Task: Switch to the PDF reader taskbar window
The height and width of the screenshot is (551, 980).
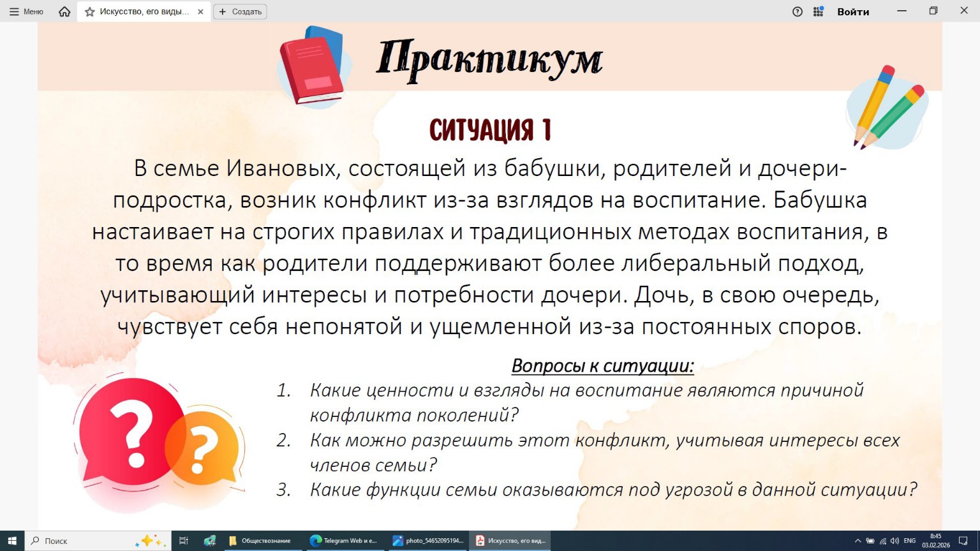Action: tap(509, 540)
